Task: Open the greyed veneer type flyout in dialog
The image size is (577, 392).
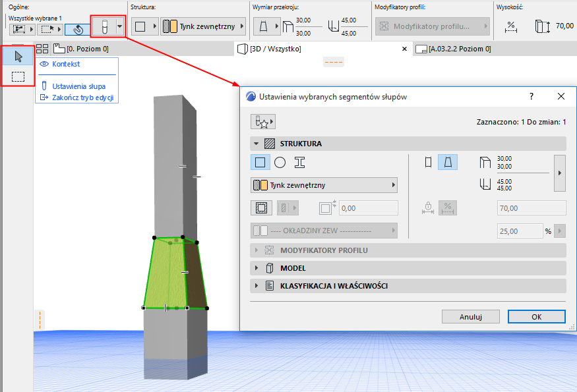Action: click(x=288, y=208)
